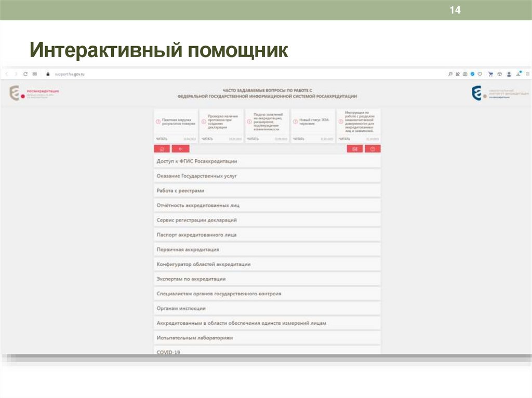532x398 pixels.
Task: Open help via the question mark icon
Action: [373, 148]
